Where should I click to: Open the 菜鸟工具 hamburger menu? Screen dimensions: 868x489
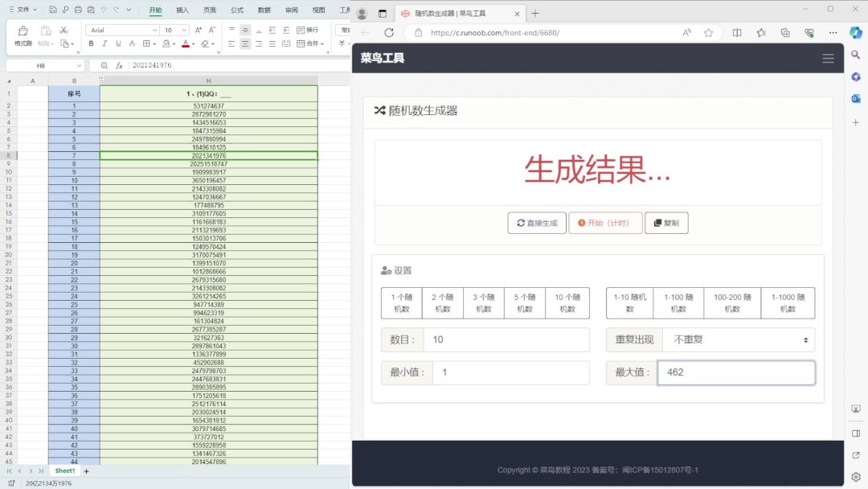[828, 58]
